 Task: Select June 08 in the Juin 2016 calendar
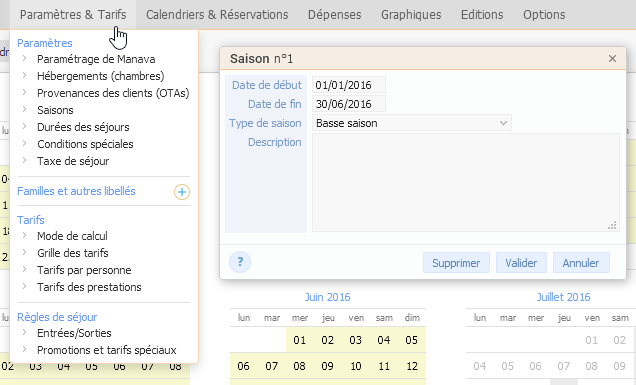click(x=299, y=366)
